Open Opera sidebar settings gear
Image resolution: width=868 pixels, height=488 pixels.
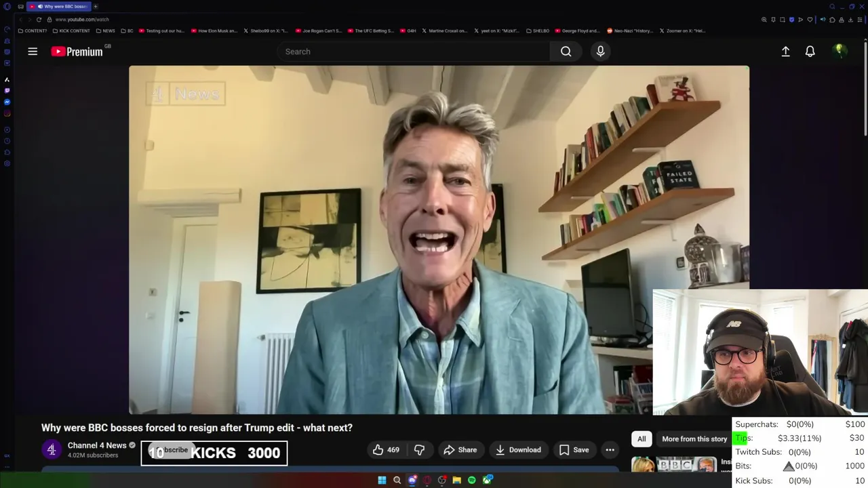coord(7,163)
